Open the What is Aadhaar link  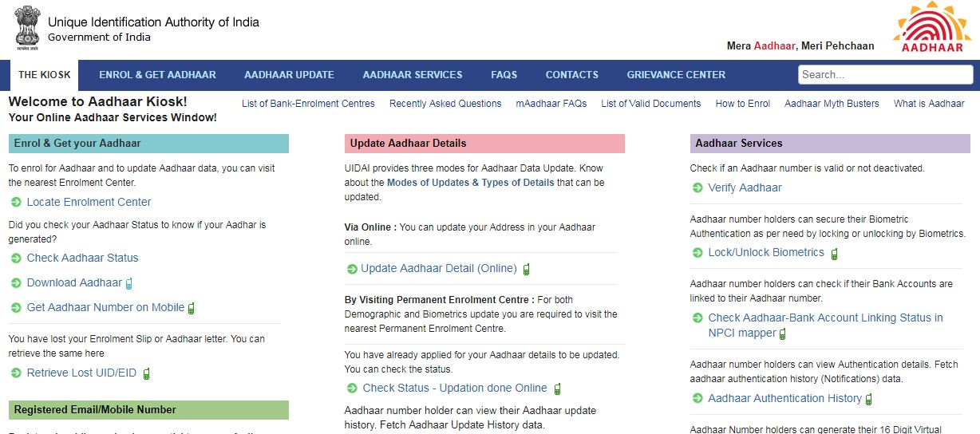pyautogui.click(x=929, y=104)
